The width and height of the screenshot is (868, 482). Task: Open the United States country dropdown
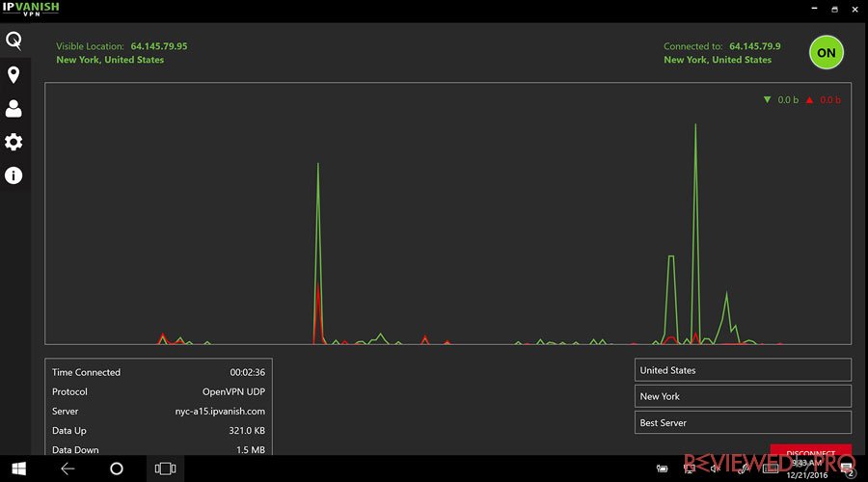point(743,370)
